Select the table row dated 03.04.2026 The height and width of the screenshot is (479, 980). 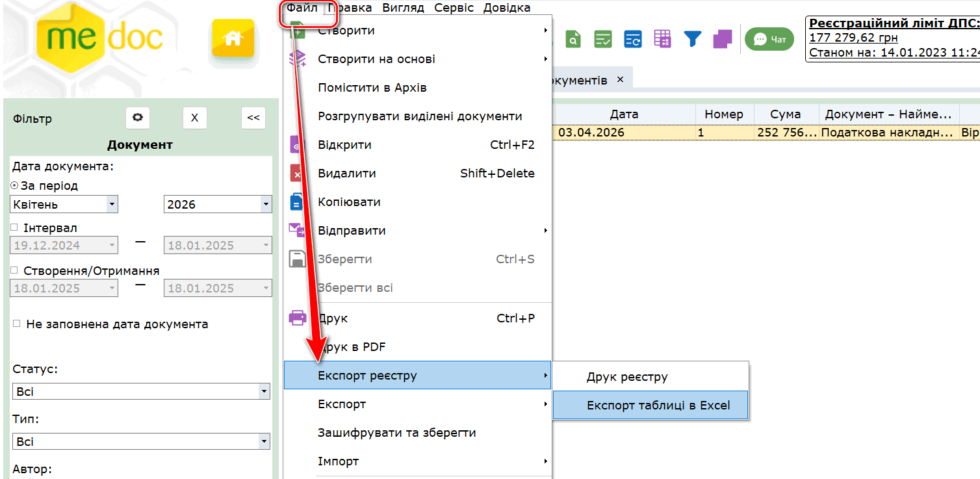650,133
